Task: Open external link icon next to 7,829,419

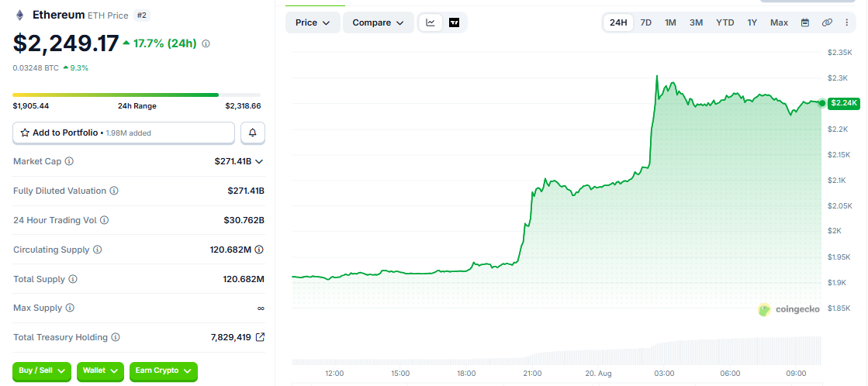Action: click(x=260, y=337)
